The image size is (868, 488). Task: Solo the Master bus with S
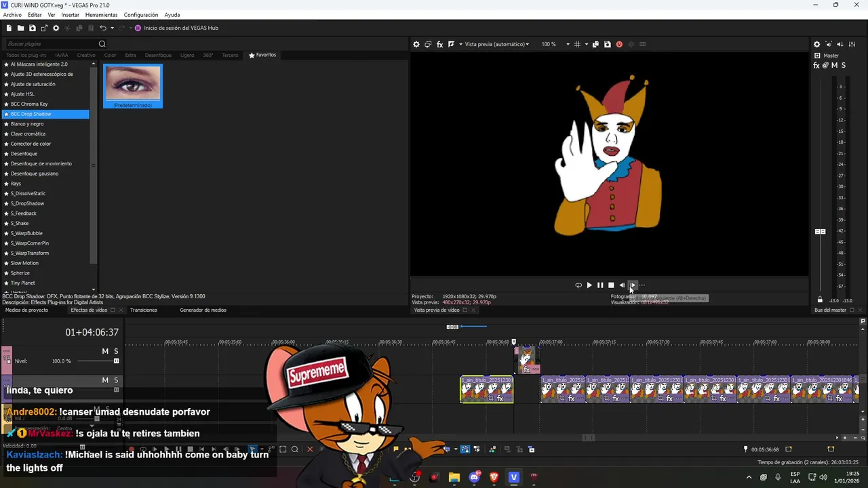843,65
